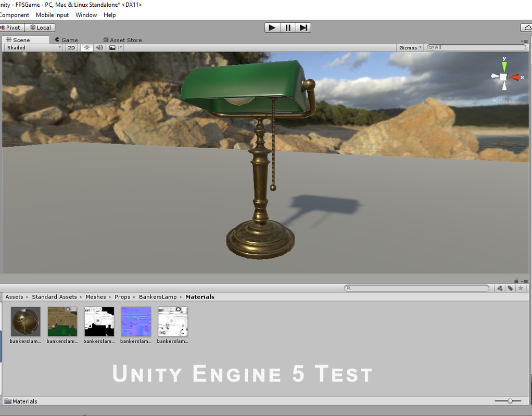Open the Window menu
The image size is (532, 416).
[x=86, y=15]
